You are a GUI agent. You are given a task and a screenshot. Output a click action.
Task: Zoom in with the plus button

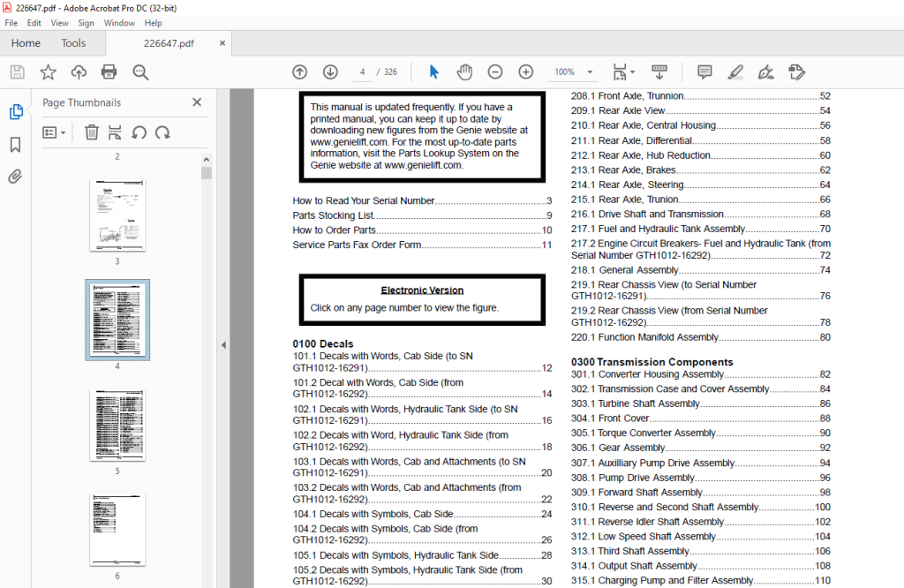click(x=526, y=72)
